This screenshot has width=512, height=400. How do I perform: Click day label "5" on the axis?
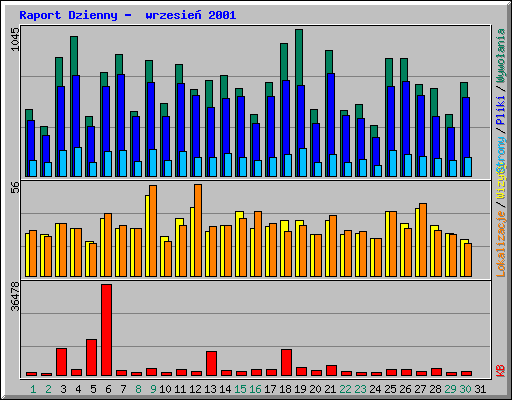point(93,389)
